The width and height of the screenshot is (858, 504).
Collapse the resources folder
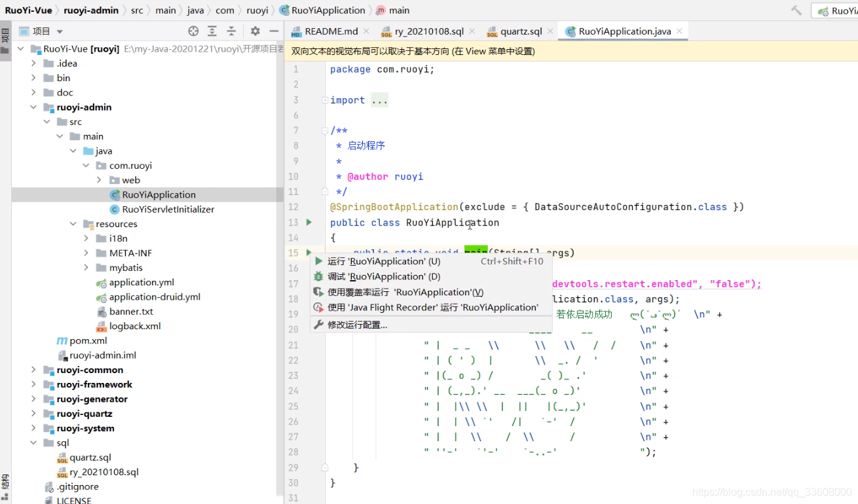[73, 224]
